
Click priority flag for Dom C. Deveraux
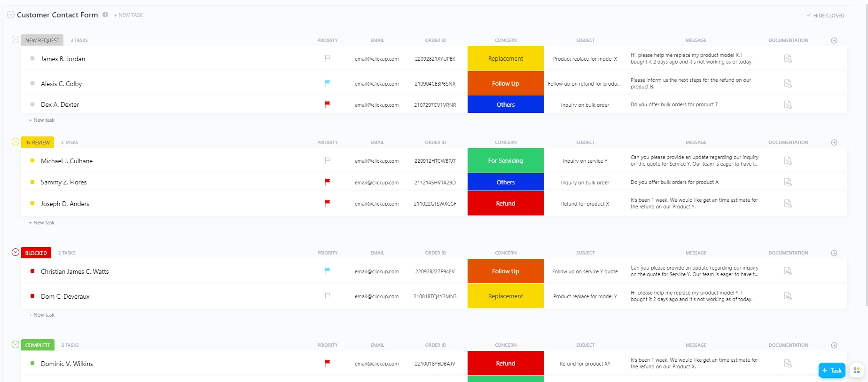pyautogui.click(x=328, y=296)
